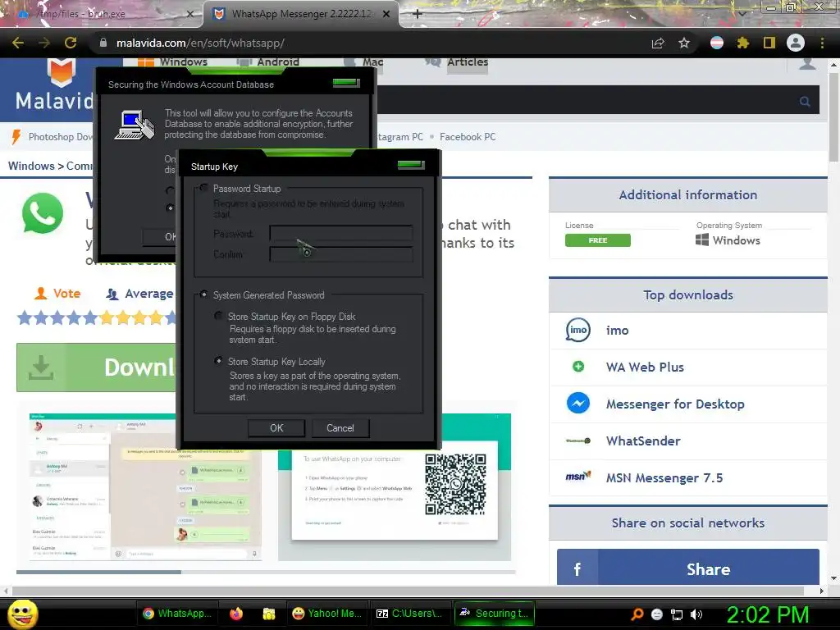Click OK in the Startup Key dialog
The height and width of the screenshot is (630, 840).
276,428
